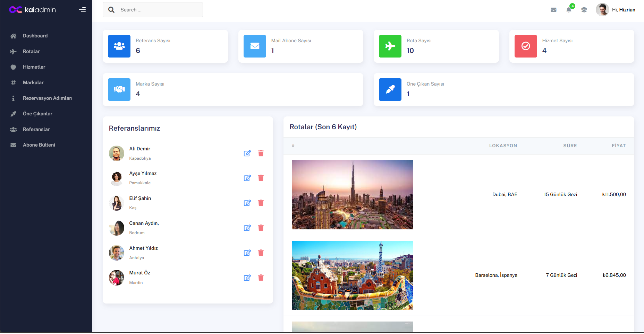Edit the Ali Demir reference
The image size is (644, 334).
[x=247, y=153]
